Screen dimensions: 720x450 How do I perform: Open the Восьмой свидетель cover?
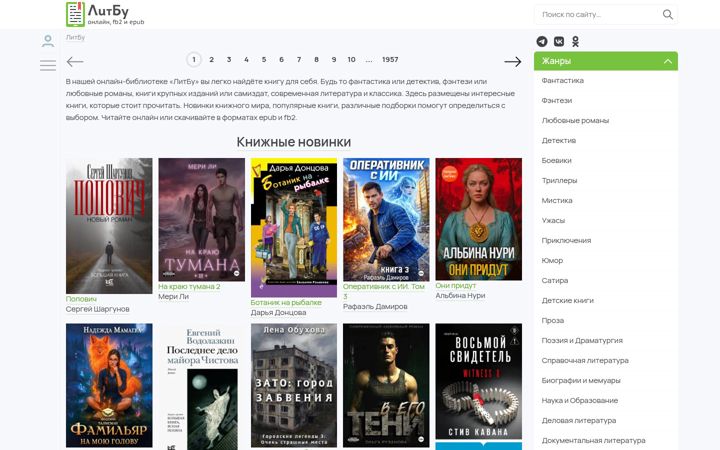click(478, 381)
